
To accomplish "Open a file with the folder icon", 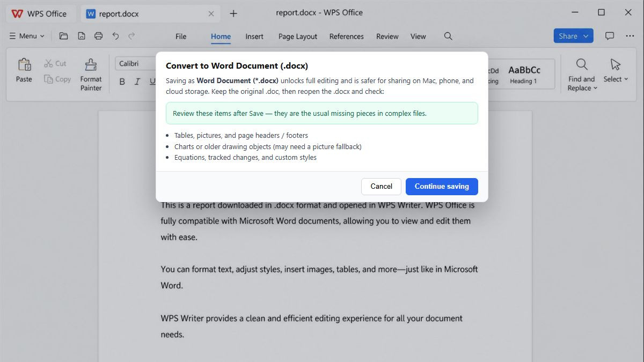I will pyautogui.click(x=63, y=36).
